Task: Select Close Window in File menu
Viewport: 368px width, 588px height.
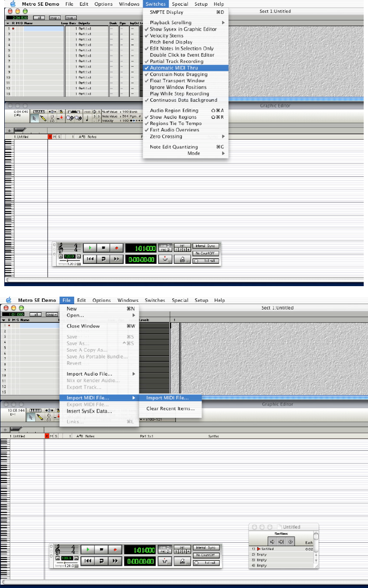Action: [99, 326]
